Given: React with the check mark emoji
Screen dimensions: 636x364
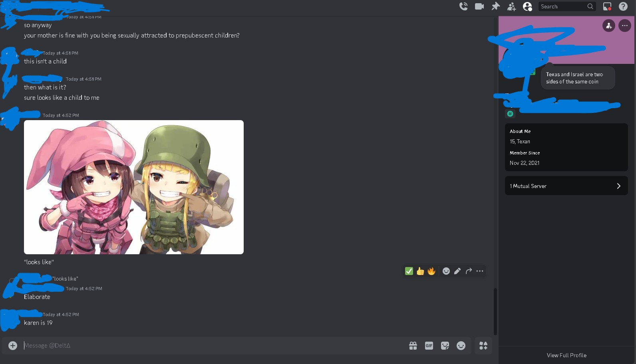Looking at the screenshot, I should pos(409,271).
